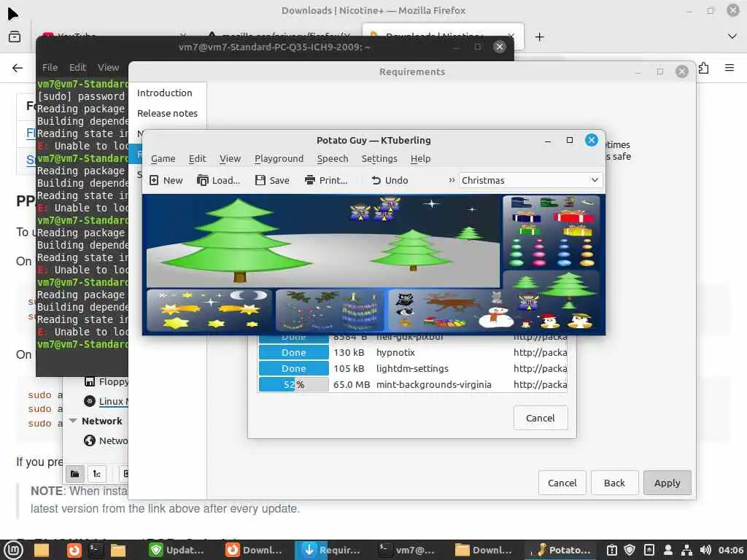
Task: Click the hypnotix package row
Action: (413, 352)
